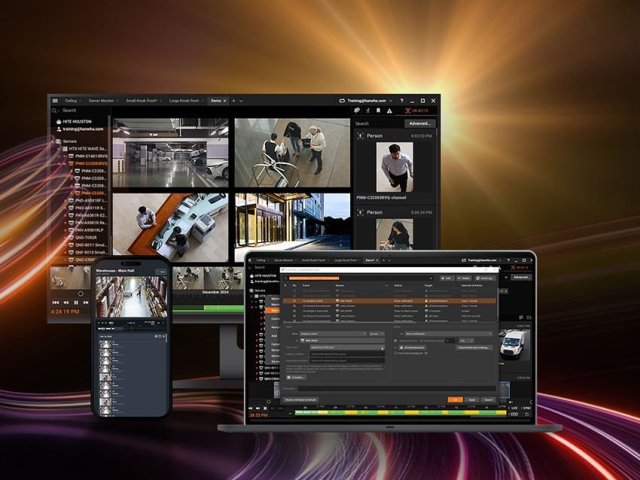The width and height of the screenshot is (640, 480).
Task: Select the Servers node in the monitor tree
Action: tap(69, 141)
